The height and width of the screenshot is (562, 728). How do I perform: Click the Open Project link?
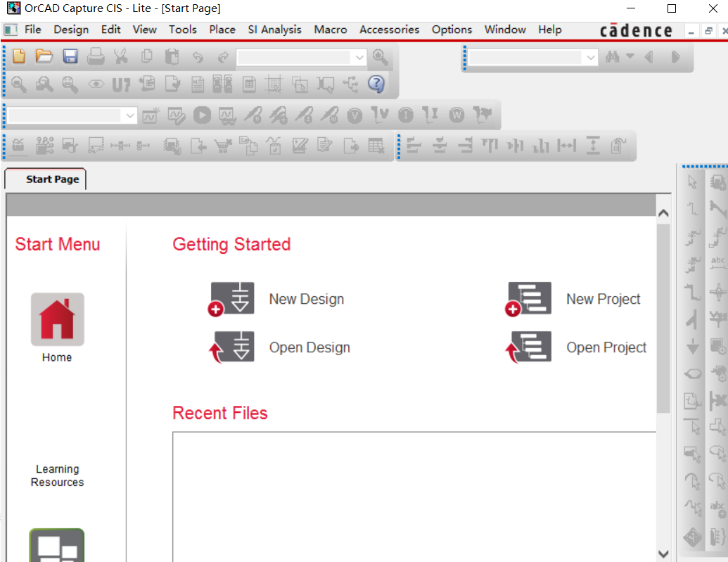[606, 347]
